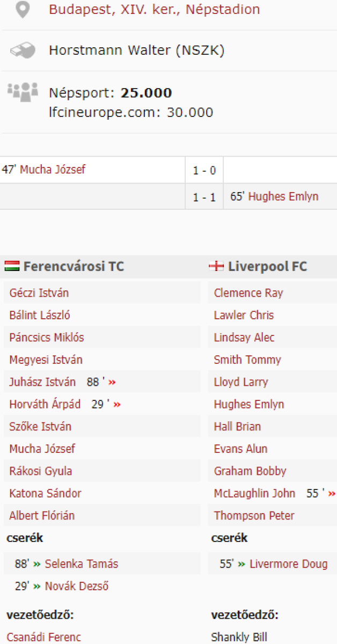Click green arrow beside Novák Dezső
Image resolution: width=337 pixels, height=644 pixels.
[x=37, y=587]
